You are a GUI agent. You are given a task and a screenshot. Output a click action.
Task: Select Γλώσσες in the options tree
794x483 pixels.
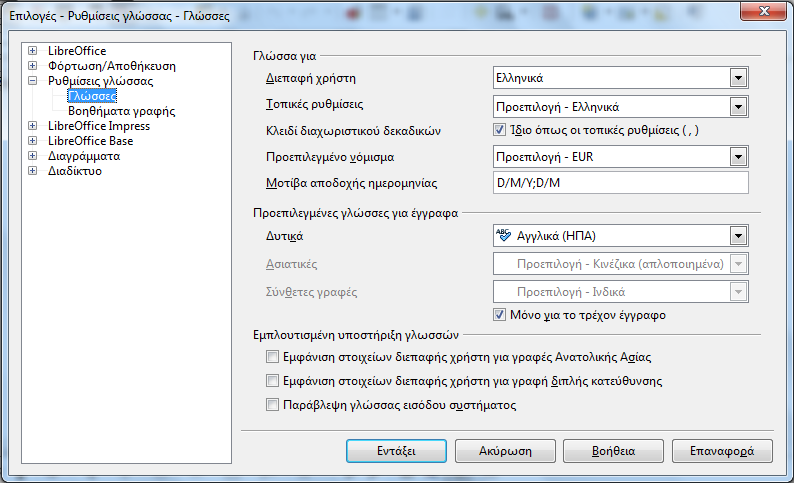pos(92,96)
